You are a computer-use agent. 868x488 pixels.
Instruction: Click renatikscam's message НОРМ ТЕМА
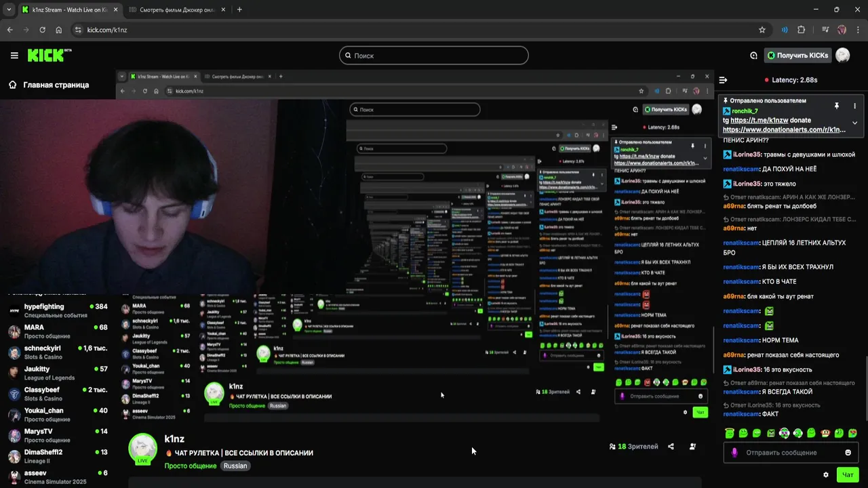pyautogui.click(x=760, y=340)
